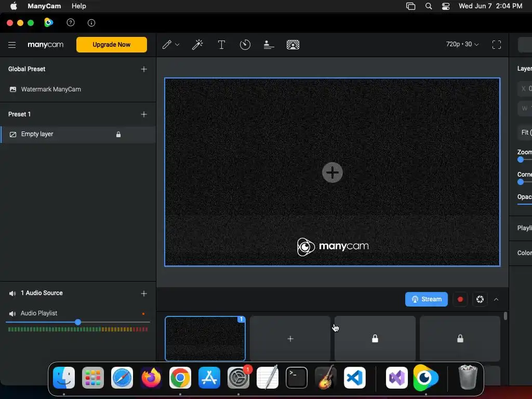Open Visual Studio Code from the Dock
Image resolution: width=532 pixels, height=399 pixels.
coord(355,378)
